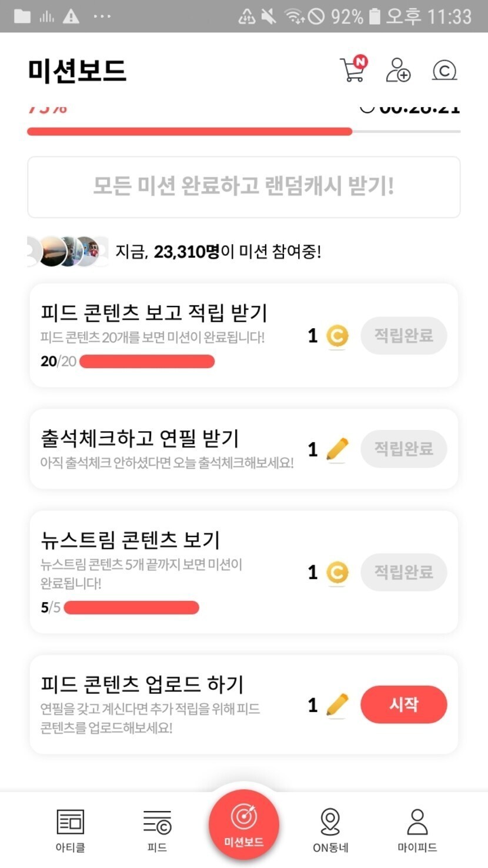Select the center 미션보드 button
This screenshot has width=488, height=868.
tap(243, 824)
